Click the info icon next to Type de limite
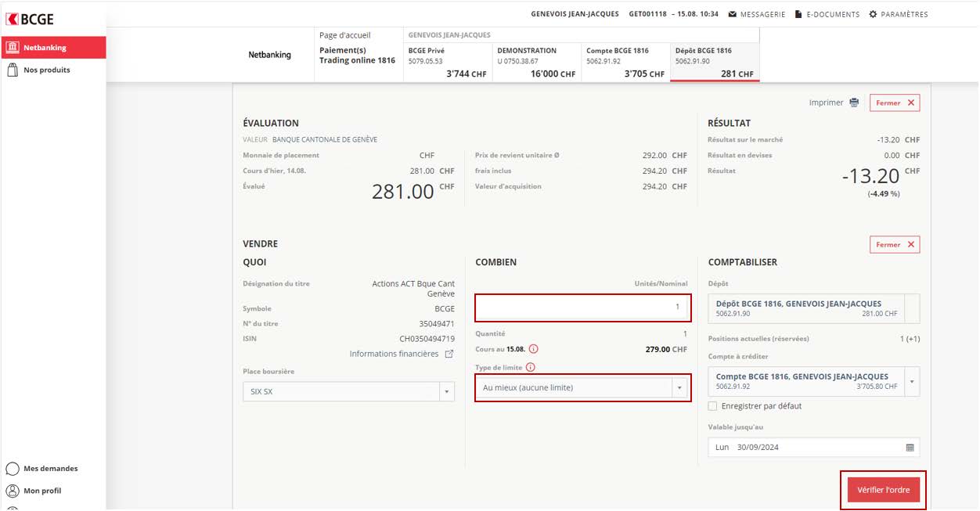980x511 pixels. tap(530, 367)
